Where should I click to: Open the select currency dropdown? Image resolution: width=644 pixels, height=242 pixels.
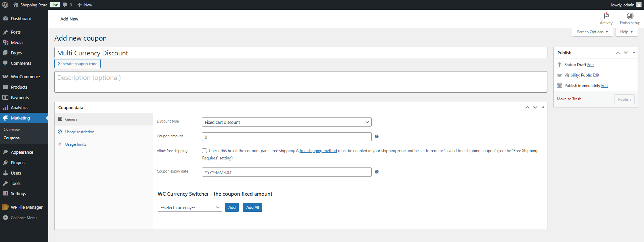point(190,207)
